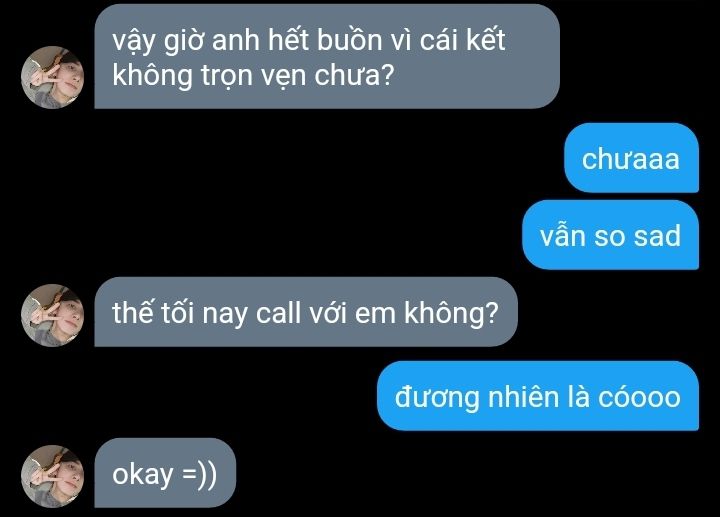Tap the 'thế tối nay call với em không?' bubble

pos(306,312)
